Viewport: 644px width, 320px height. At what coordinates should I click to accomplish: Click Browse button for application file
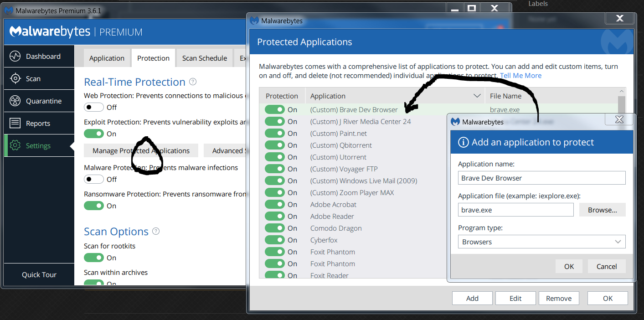603,210
